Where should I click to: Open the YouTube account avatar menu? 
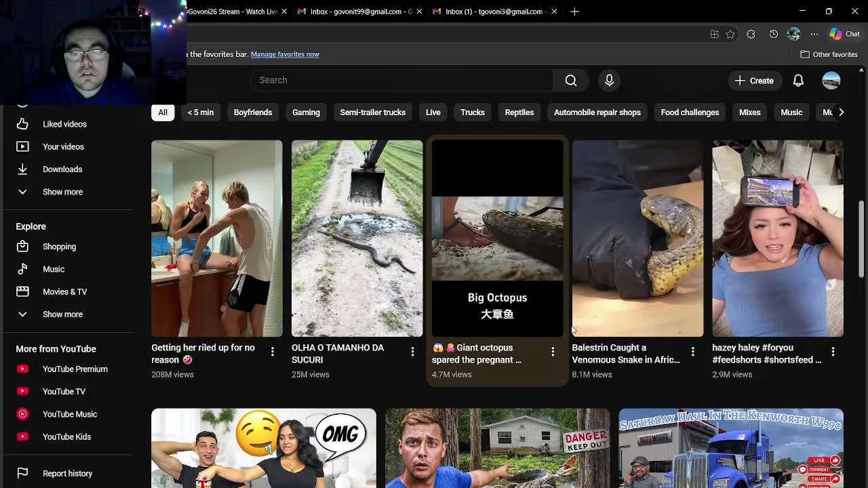click(831, 81)
